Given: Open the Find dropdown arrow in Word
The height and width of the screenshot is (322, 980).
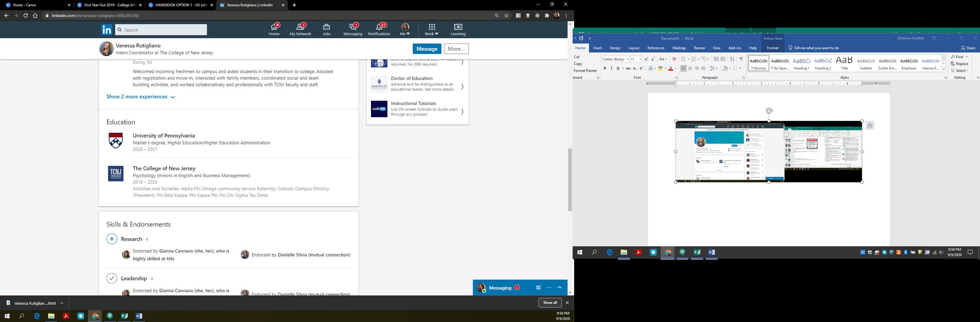Looking at the screenshot, I should pyautogui.click(x=967, y=57).
